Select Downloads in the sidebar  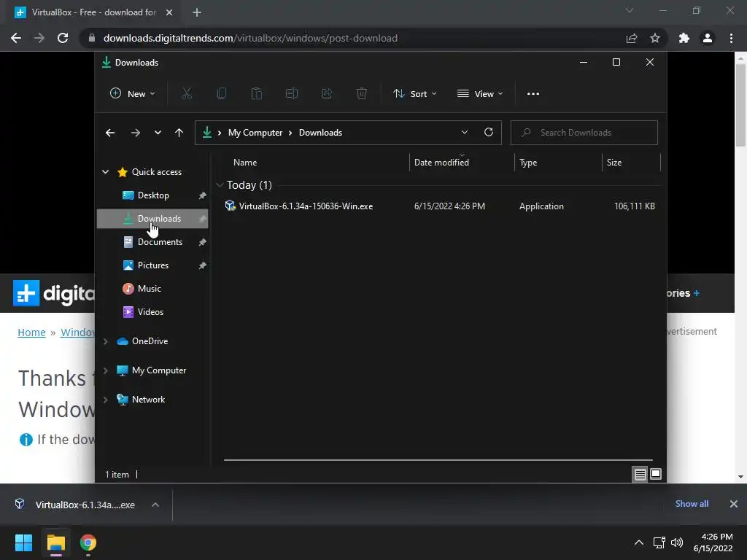152,219
